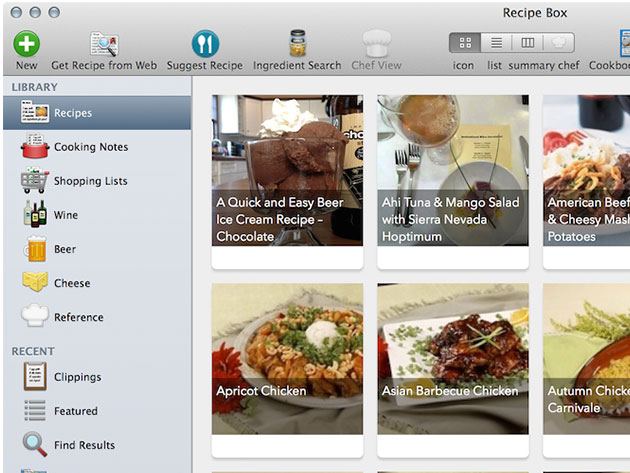Select Recipes icon in Library sidebar
Screen dimensions: 630x473
pos(35,112)
